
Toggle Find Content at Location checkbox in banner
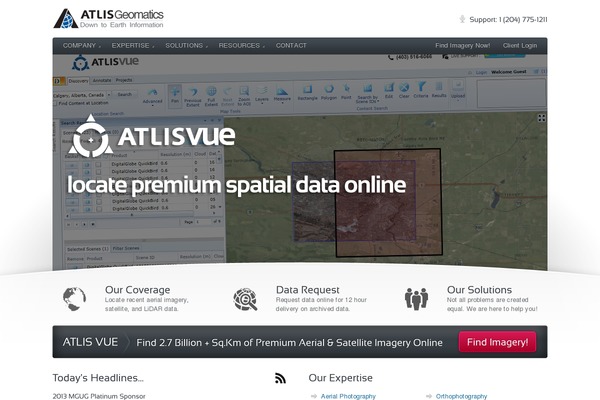pyautogui.click(x=55, y=103)
